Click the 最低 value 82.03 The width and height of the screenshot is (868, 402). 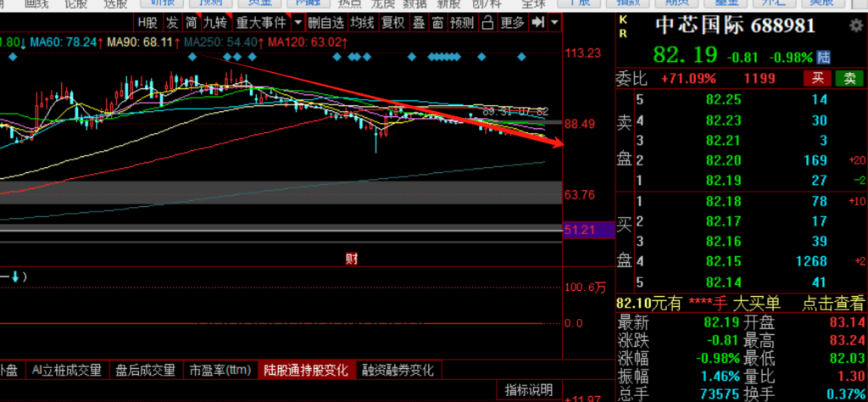(847, 358)
